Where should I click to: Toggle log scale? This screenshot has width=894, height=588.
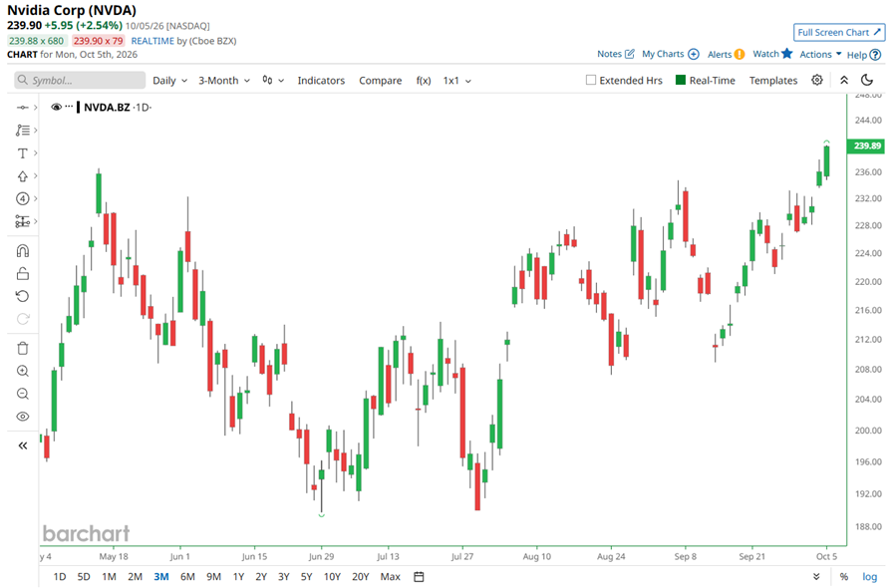pyautogui.click(x=869, y=577)
